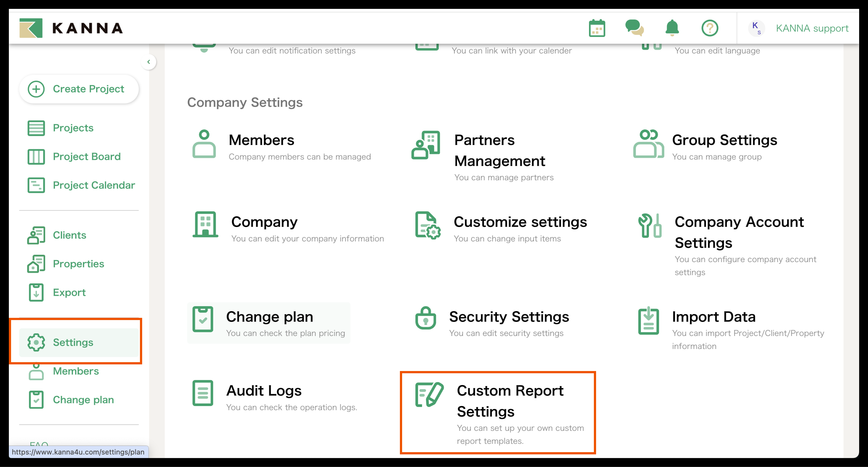Open Customize settings option

pyautogui.click(x=520, y=222)
